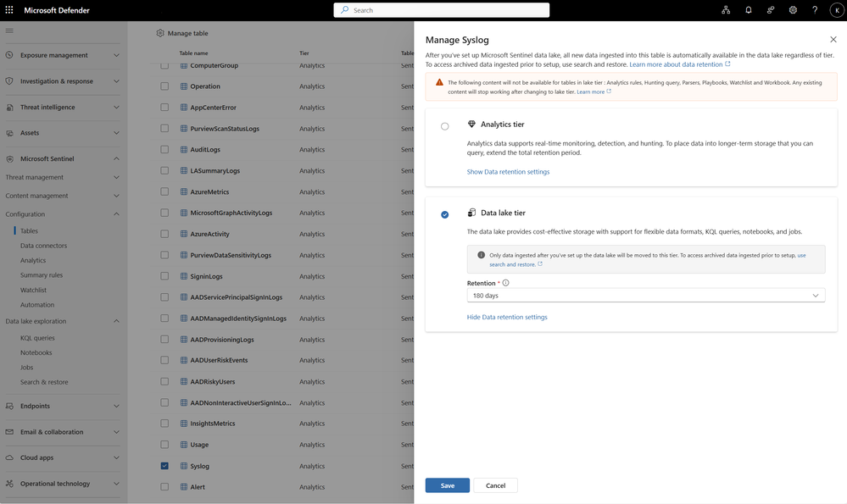Click the PurviewScanStatusLogs table name
The height and width of the screenshot is (504, 847).
[x=225, y=129]
